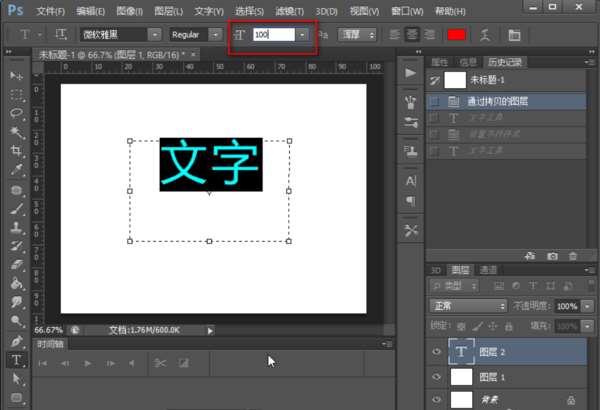Open the Clone Source panel icon

coord(410,151)
